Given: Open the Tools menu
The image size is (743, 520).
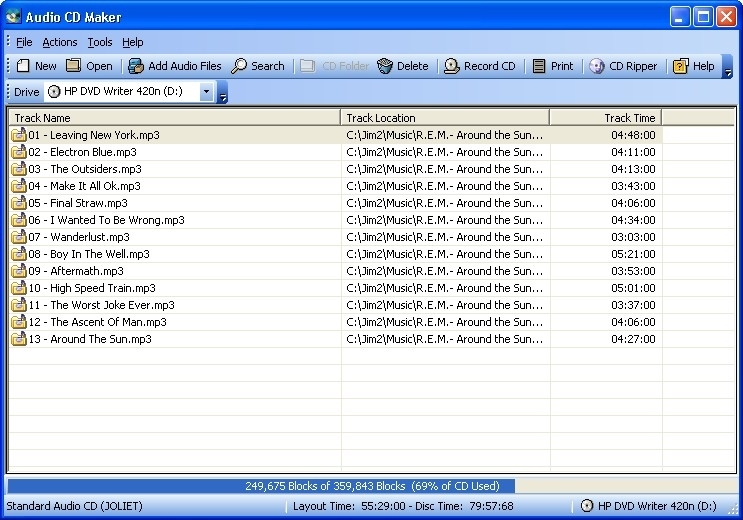Looking at the screenshot, I should click(x=100, y=42).
